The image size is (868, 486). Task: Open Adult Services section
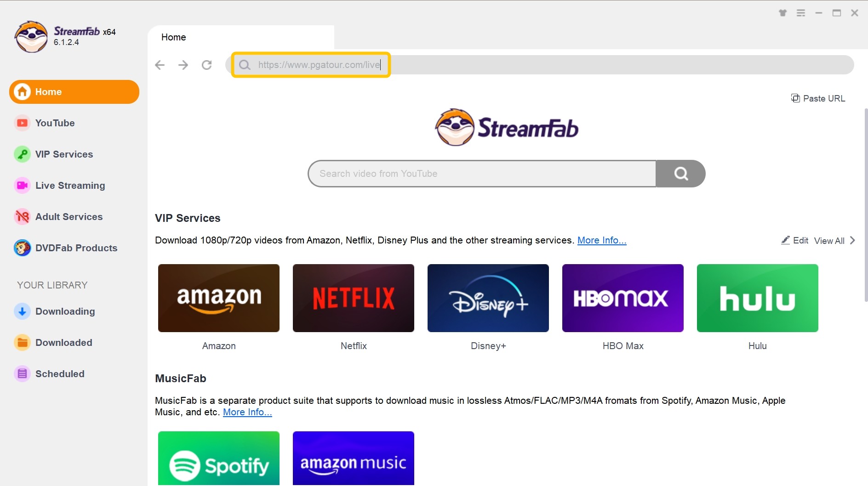click(x=74, y=217)
